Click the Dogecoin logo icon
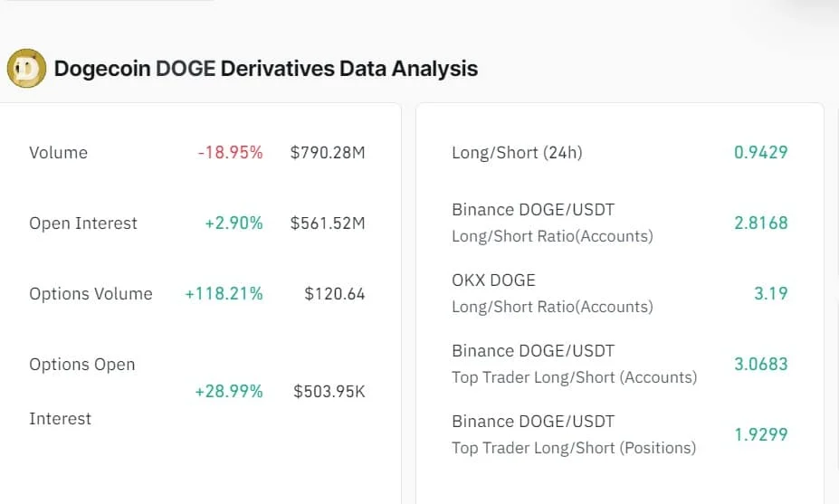Viewport: 839px width, 504px height. 26,69
